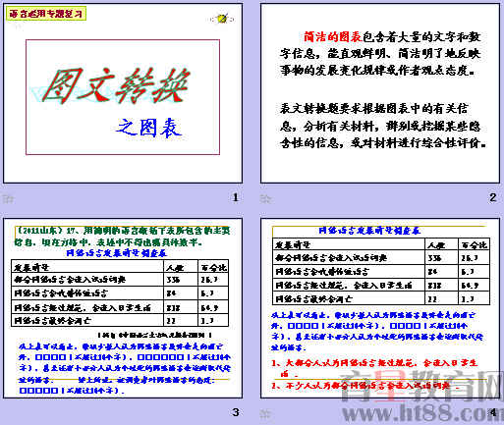Click the animation icon below slide 1
The height and width of the screenshot is (425, 504).
coord(8,198)
